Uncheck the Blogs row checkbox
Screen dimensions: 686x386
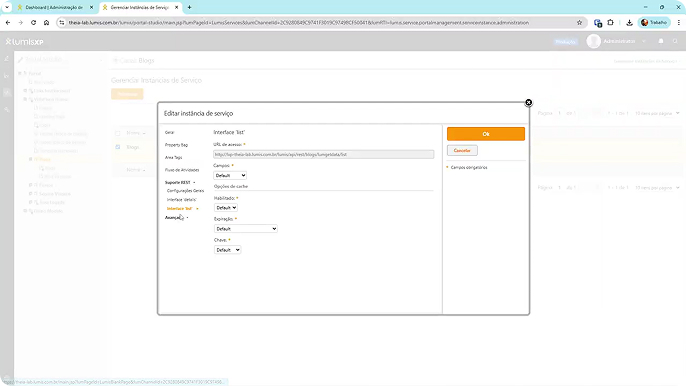click(x=117, y=147)
